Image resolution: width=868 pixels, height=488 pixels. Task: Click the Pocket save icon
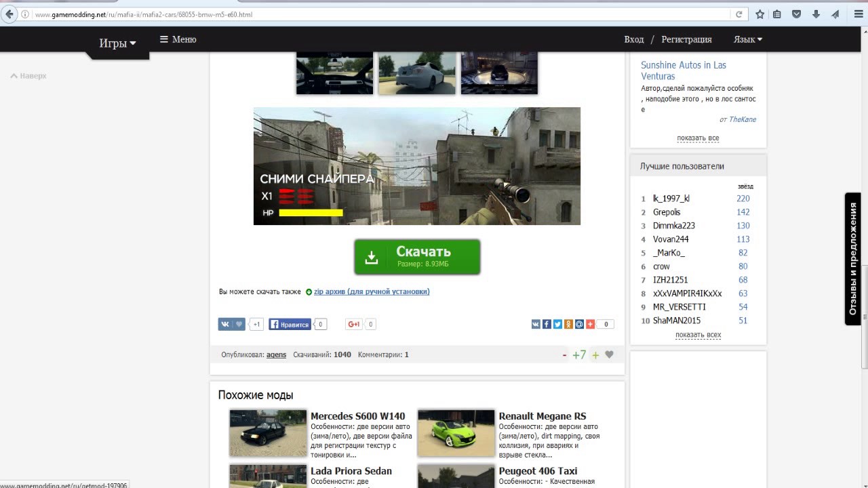coord(797,14)
